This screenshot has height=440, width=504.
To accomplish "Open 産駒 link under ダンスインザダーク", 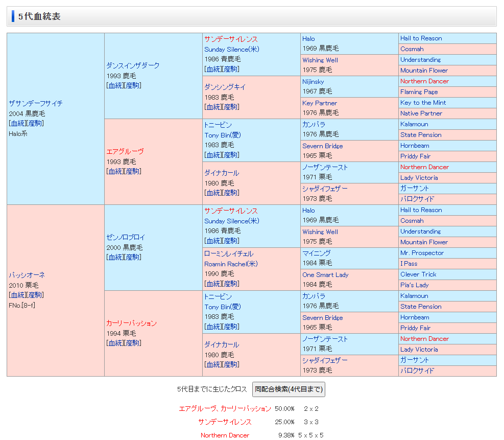I will (133, 86).
